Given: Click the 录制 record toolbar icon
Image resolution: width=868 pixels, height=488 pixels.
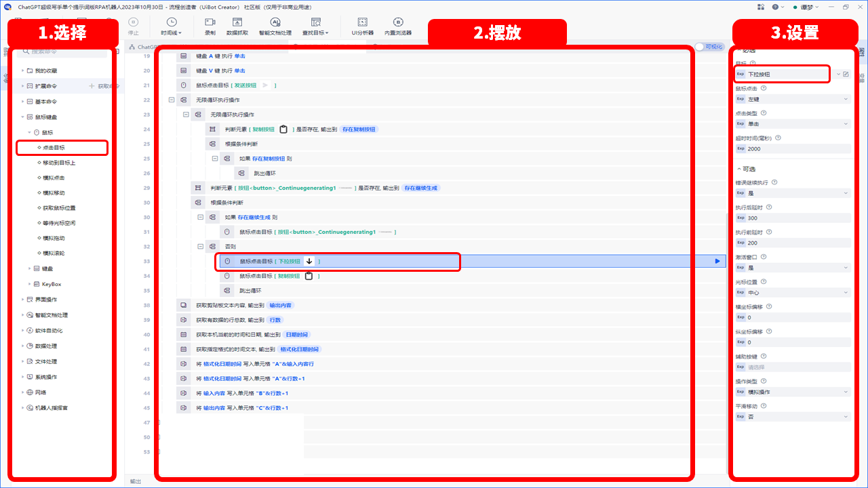Looking at the screenshot, I should pyautogui.click(x=210, y=26).
